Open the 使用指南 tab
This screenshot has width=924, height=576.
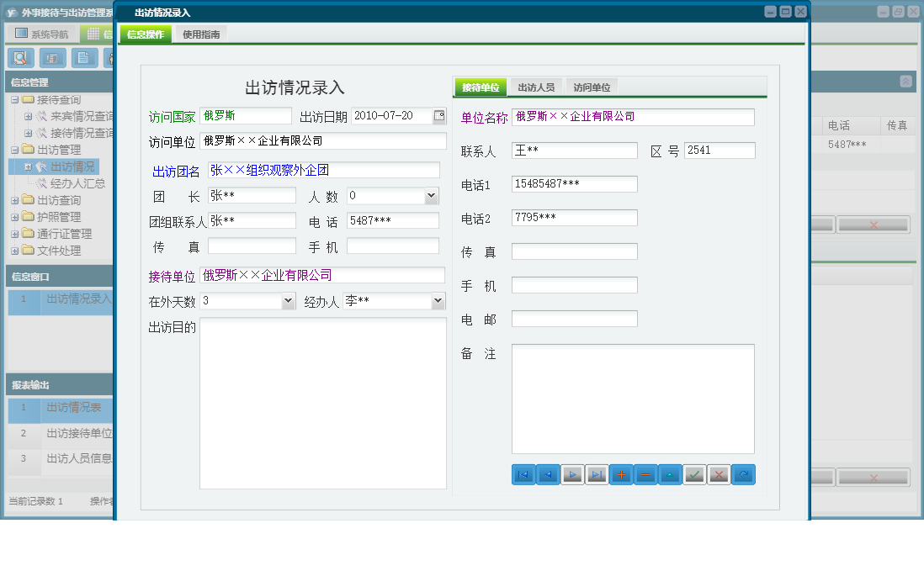point(201,34)
